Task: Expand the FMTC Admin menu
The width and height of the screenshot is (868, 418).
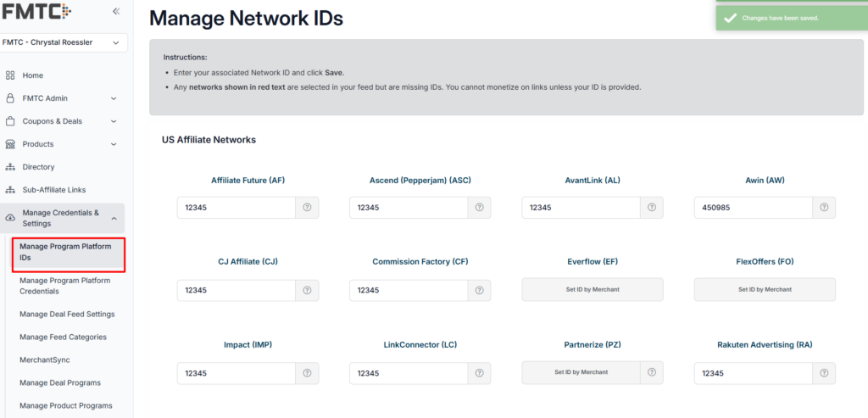Action: point(64,98)
